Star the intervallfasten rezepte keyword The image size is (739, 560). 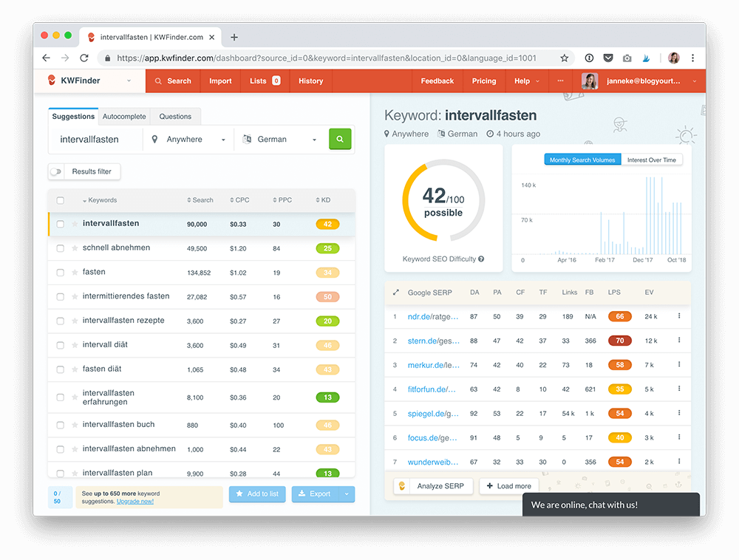[x=75, y=321]
